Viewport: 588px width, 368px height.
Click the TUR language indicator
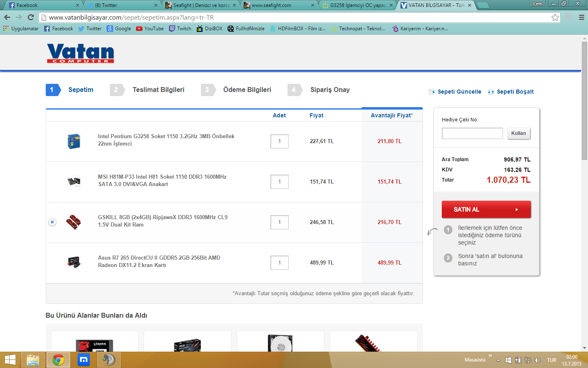tap(552, 360)
